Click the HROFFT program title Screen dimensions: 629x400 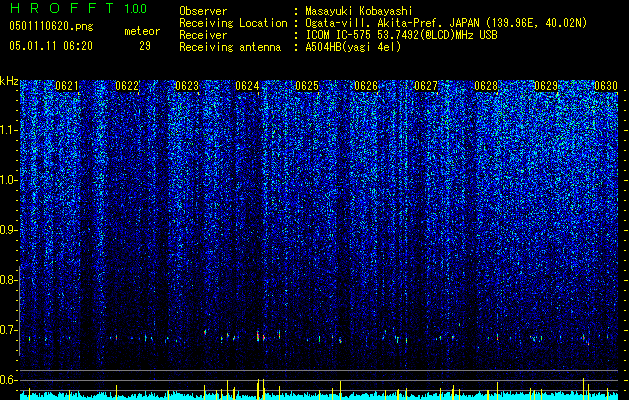coord(62,8)
